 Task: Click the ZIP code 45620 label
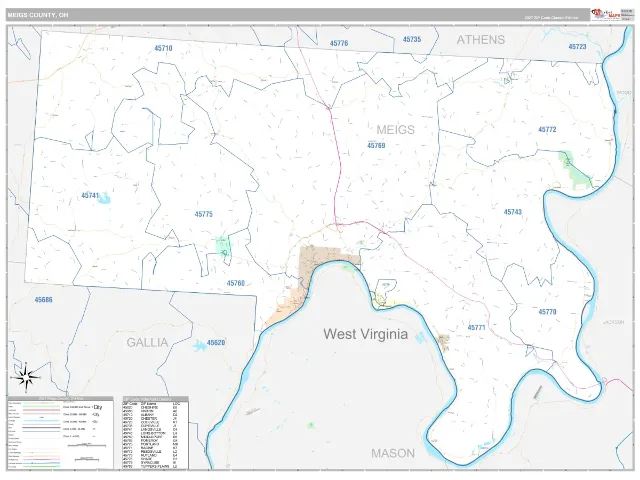[216, 343]
